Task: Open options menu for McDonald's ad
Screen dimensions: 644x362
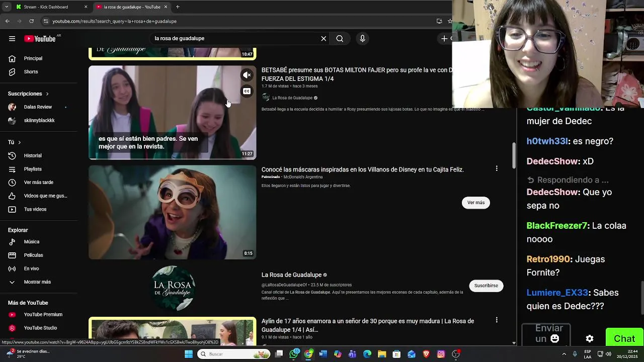Action: [x=497, y=169]
